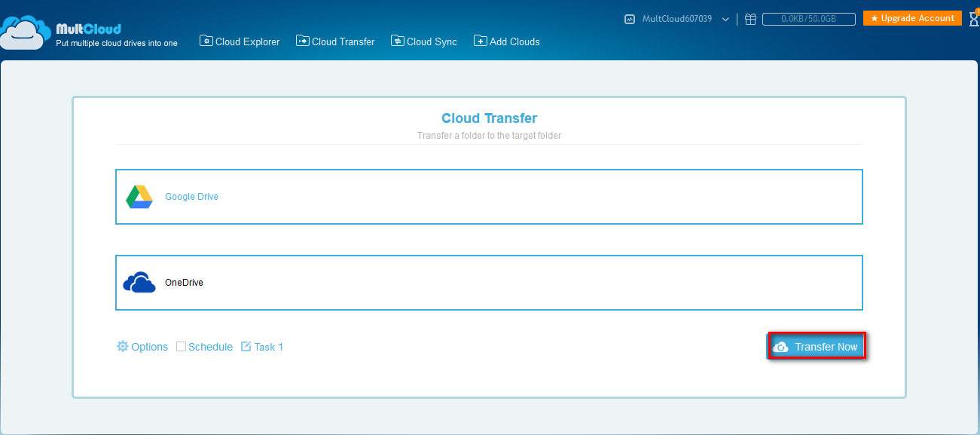The width and height of the screenshot is (980, 435).
Task: Click the Google Drive source selection box
Action: point(489,197)
